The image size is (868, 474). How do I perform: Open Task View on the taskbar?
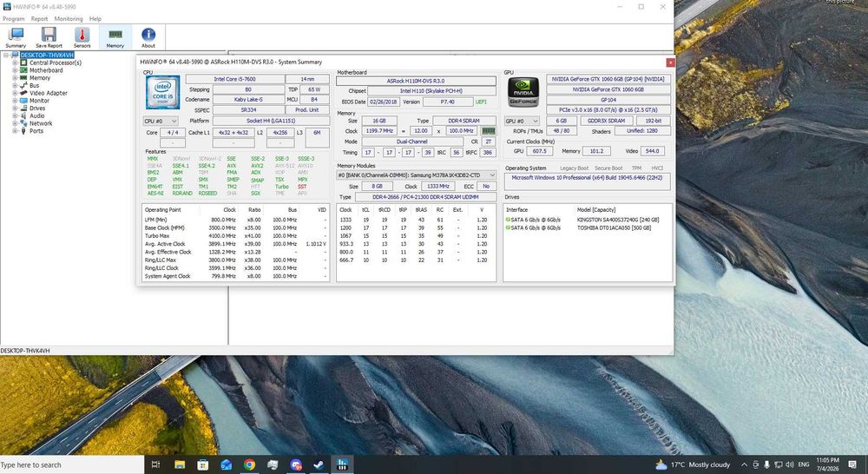[155, 464]
